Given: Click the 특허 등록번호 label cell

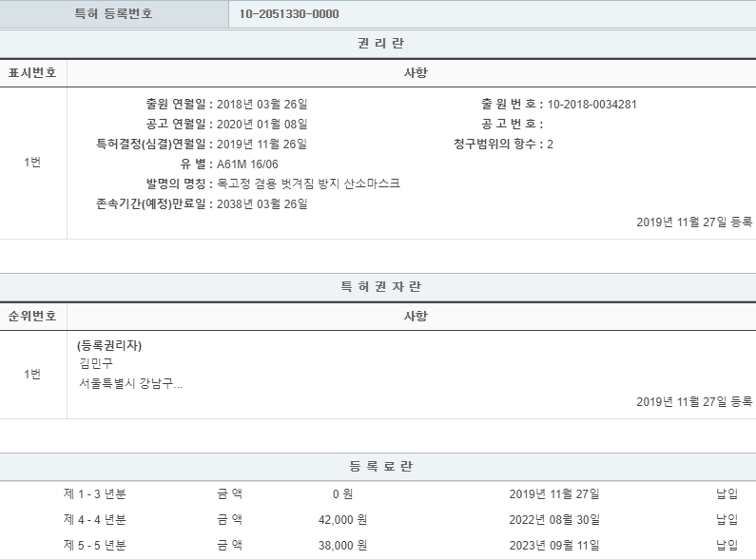Looking at the screenshot, I should 114,14.
